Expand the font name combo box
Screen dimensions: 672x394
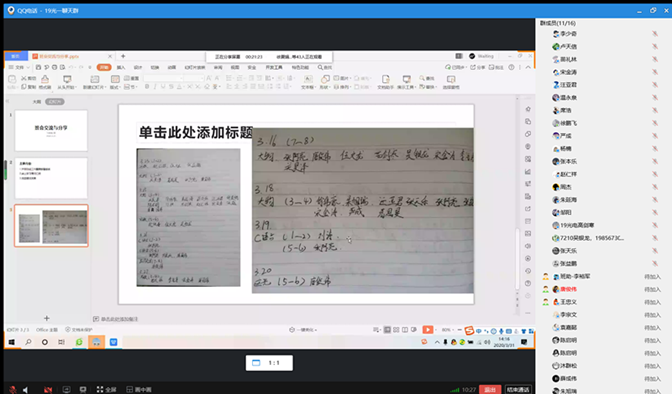163,78
